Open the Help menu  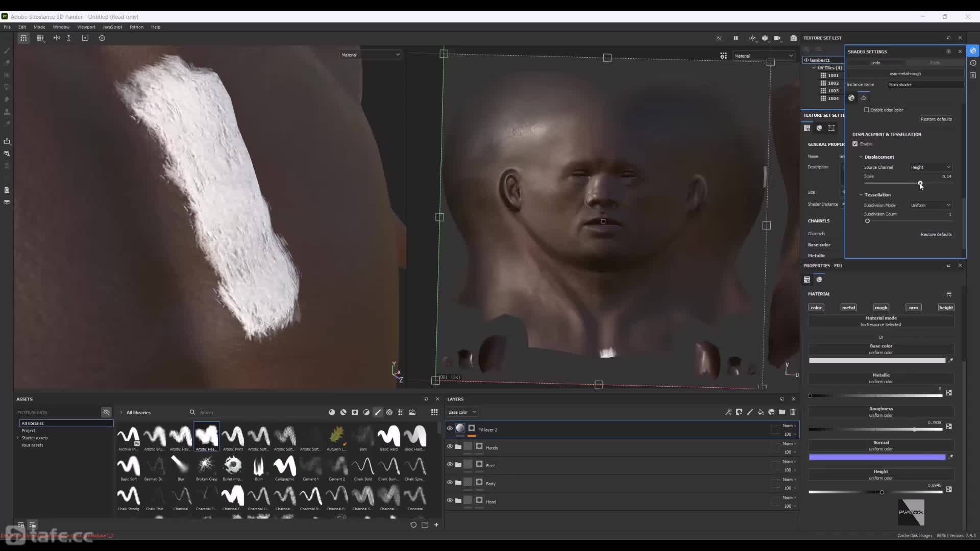pyautogui.click(x=156, y=27)
